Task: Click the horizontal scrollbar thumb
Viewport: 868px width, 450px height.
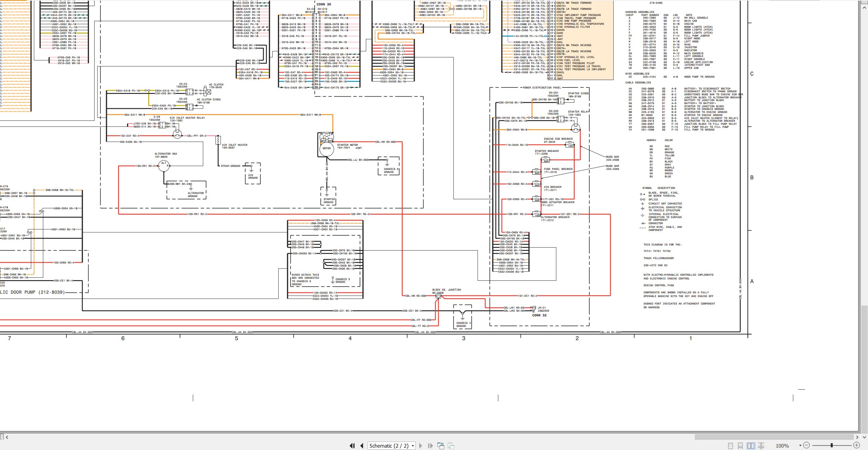Action: point(774,437)
